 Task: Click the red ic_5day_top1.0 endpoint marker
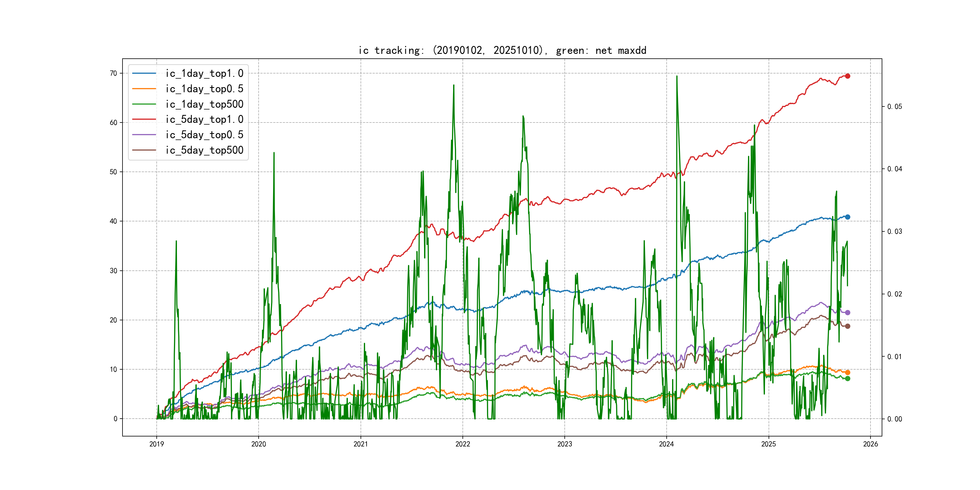coord(848,76)
